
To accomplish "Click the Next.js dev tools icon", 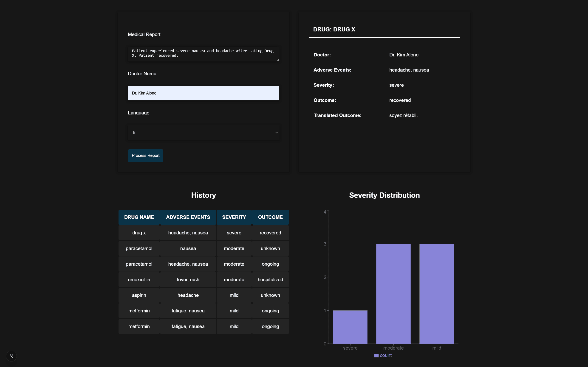I will (x=11, y=356).
